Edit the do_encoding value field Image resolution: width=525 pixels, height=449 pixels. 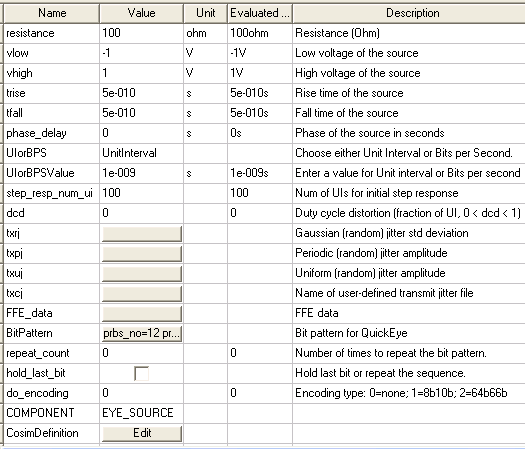point(141,393)
